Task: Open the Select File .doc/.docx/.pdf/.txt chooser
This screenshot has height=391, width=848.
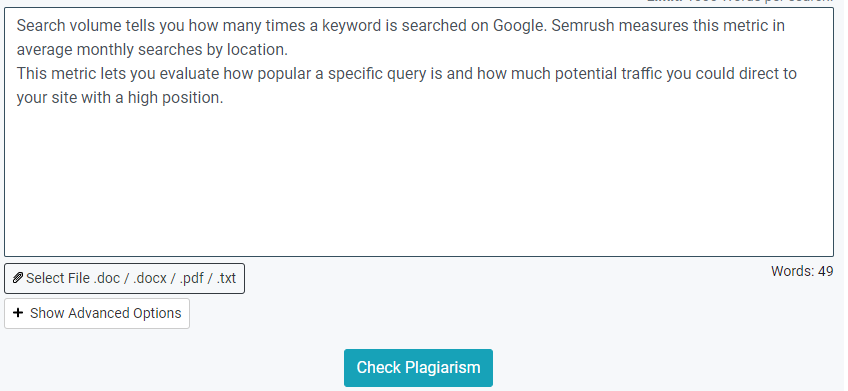Action: coord(124,279)
